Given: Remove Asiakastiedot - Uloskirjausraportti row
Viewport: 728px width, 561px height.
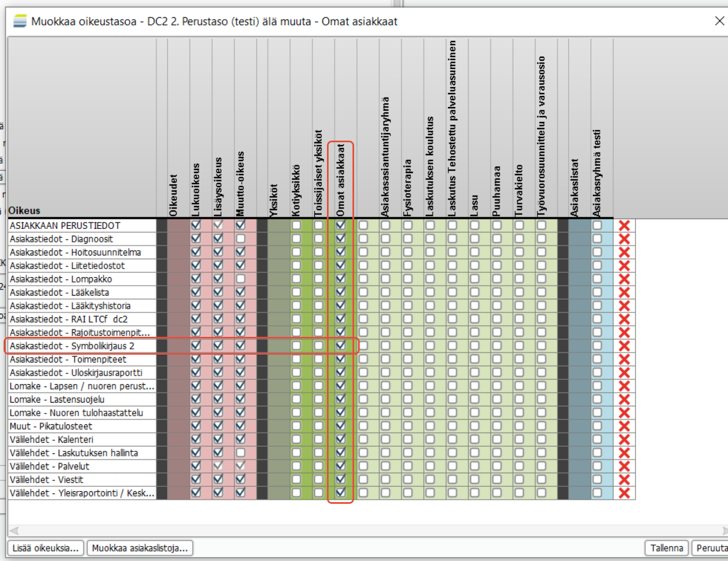Looking at the screenshot, I should pyautogui.click(x=624, y=372).
